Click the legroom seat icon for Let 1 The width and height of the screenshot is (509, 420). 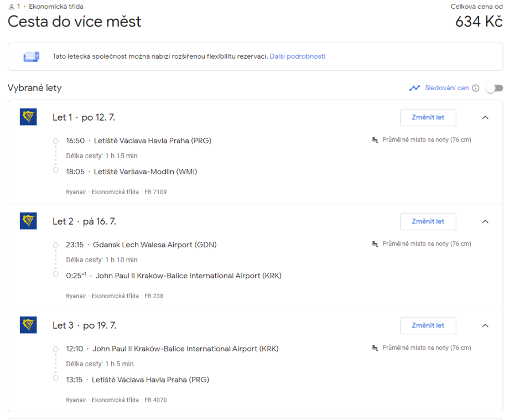[375, 140]
